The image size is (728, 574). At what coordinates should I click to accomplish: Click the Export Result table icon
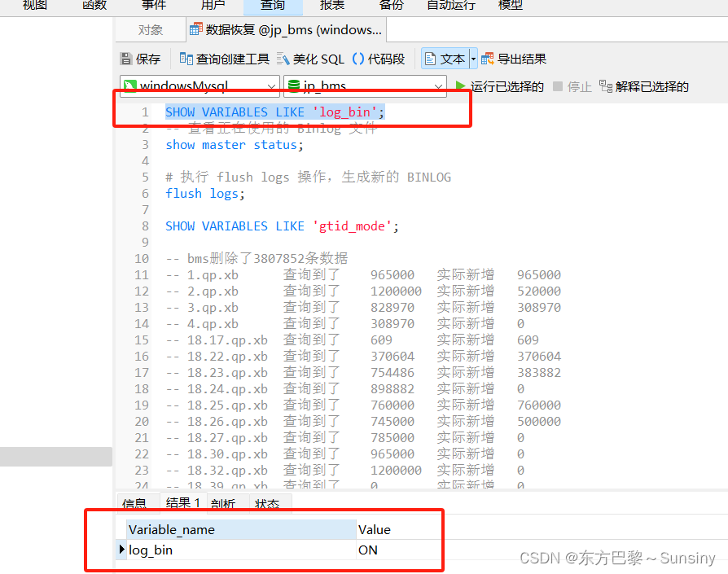(488, 59)
